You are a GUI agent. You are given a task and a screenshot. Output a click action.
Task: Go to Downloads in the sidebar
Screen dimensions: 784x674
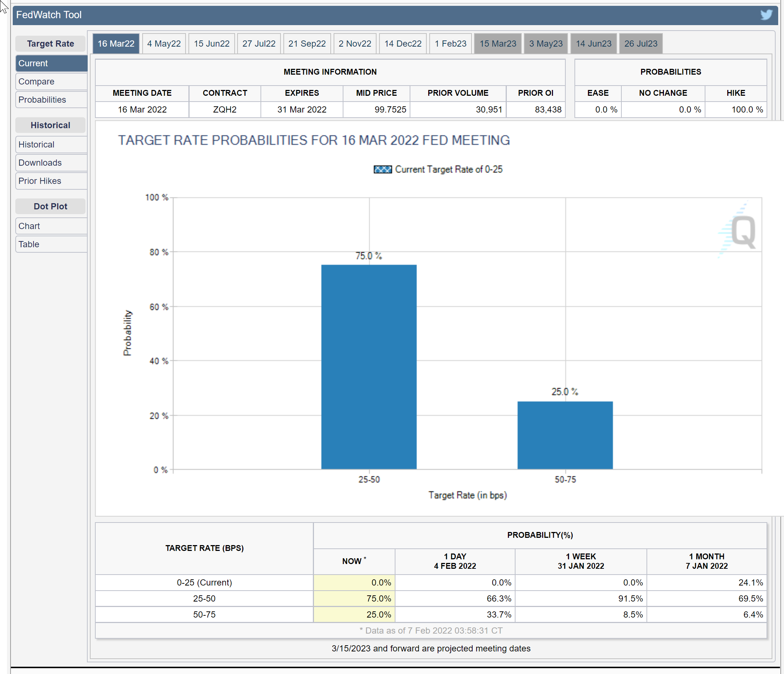[51, 162]
